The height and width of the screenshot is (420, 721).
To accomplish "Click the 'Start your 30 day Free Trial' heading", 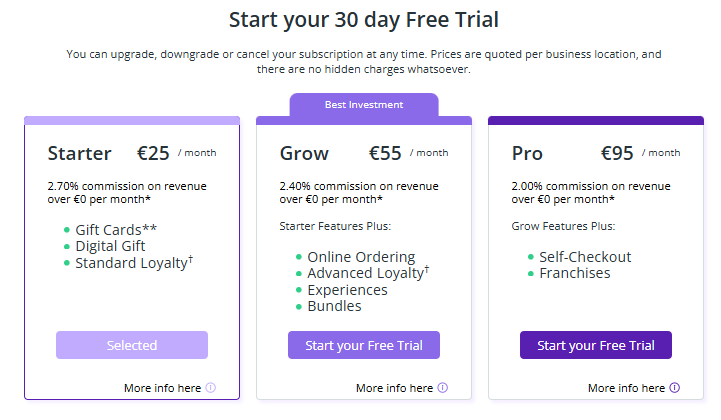I will click(x=364, y=19).
